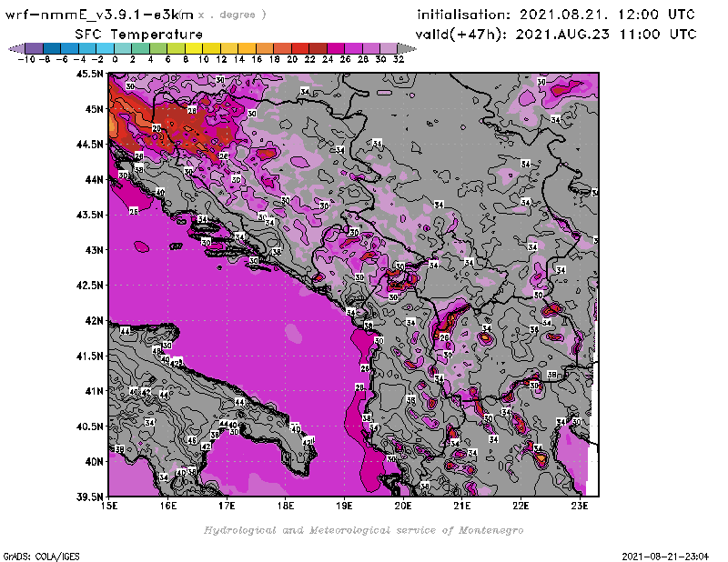This screenshot has height=562, width=728.
Task: Click the 39.5N latitude label
Action: click(x=90, y=497)
